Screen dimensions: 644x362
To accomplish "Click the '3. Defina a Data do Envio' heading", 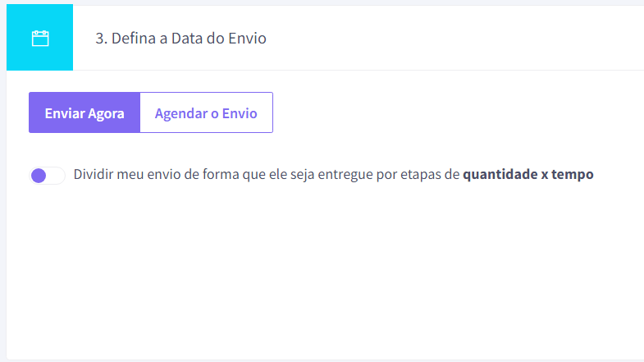I will pyautogui.click(x=180, y=39).
